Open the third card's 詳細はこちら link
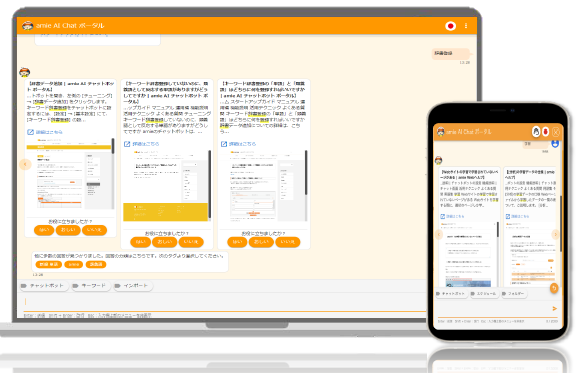The width and height of the screenshot is (586, 373). [x=243, y=144]
